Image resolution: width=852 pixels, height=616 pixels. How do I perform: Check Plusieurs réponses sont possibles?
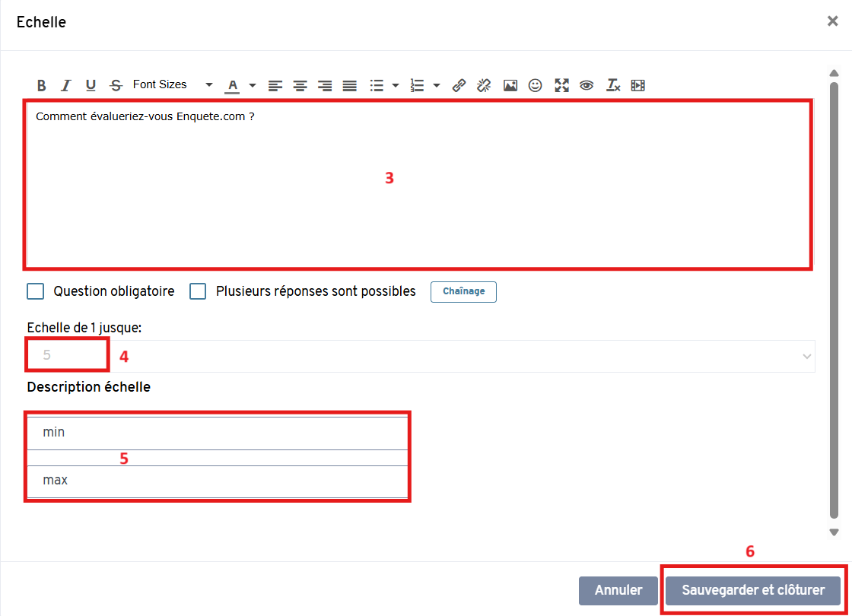click(x=198, y=291)
